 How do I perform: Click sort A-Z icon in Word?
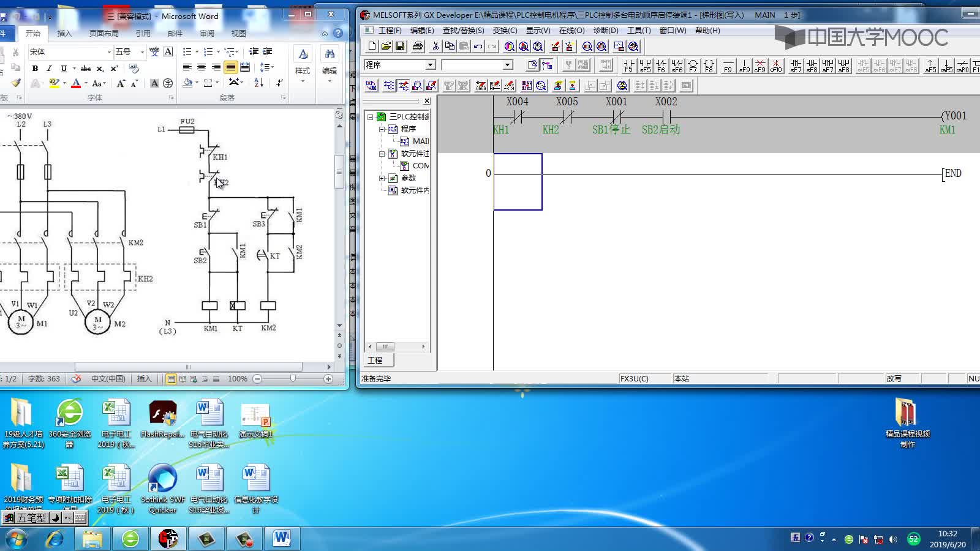tap(259, 83)
